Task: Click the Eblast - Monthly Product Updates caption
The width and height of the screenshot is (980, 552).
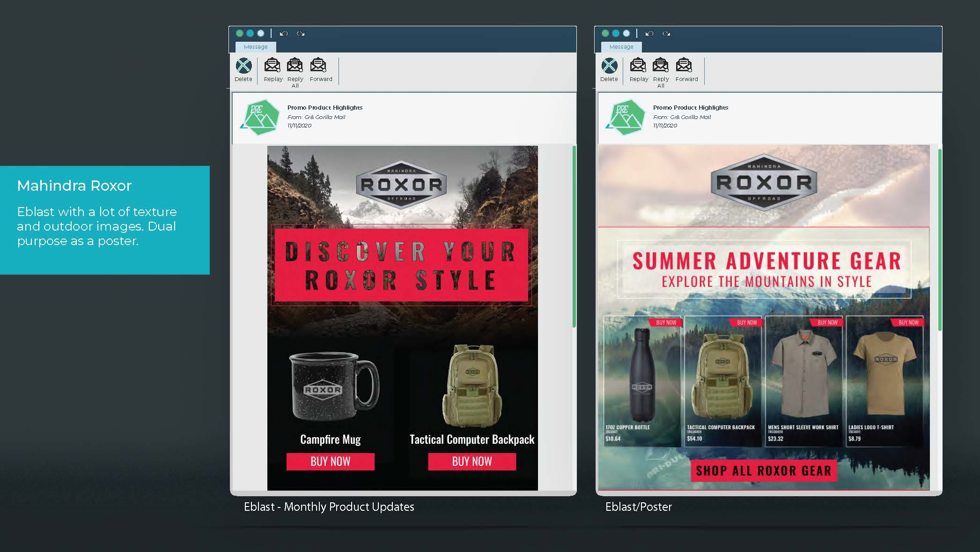Action: tap(329, 507)
